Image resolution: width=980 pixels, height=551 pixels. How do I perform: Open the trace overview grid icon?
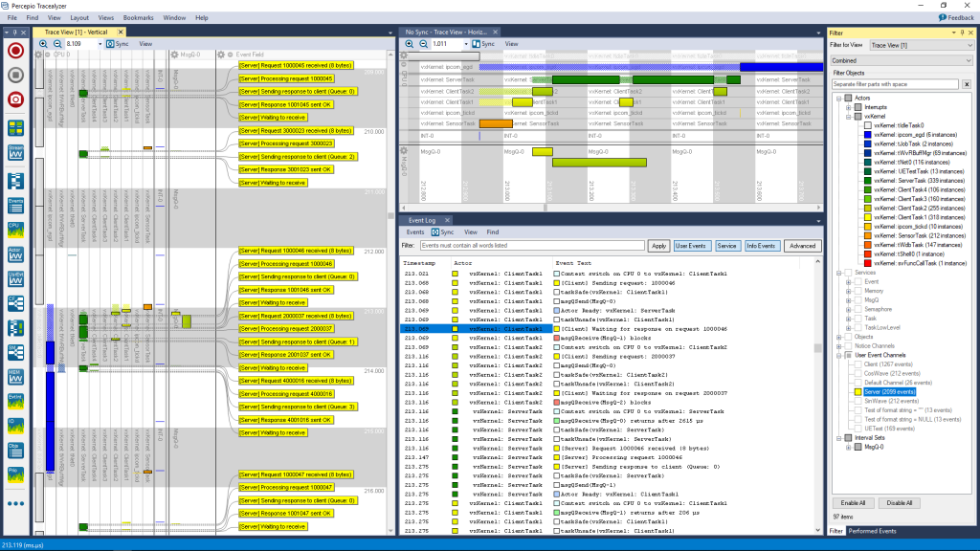click(x=15, y=128)
